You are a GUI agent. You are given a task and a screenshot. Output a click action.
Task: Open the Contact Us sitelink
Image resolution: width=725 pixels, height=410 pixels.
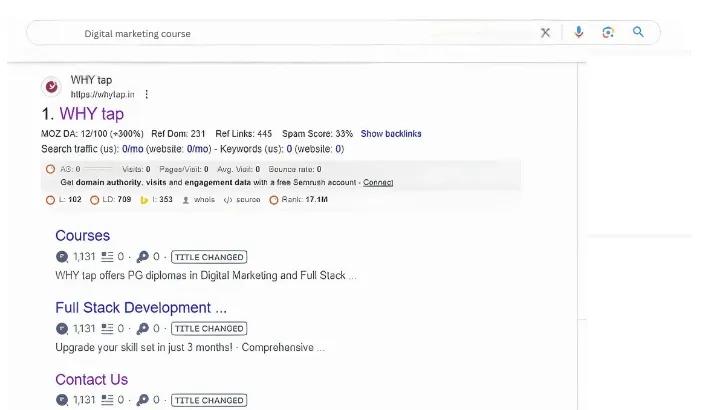tap(92, 379)
